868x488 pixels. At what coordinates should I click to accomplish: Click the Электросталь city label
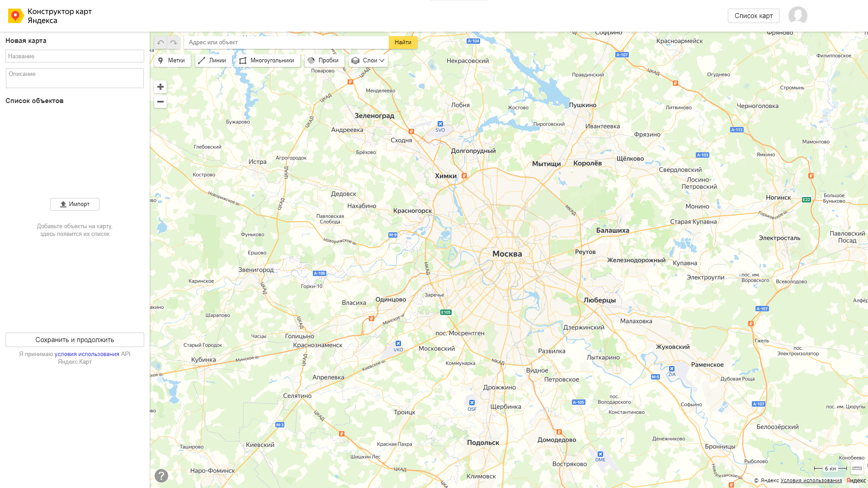(779, 238)
